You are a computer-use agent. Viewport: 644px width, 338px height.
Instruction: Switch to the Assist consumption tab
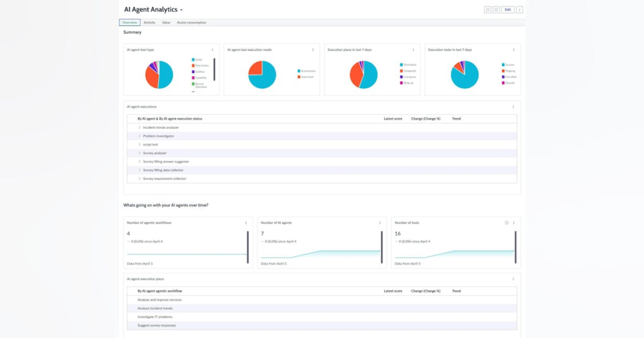point(191,23)
